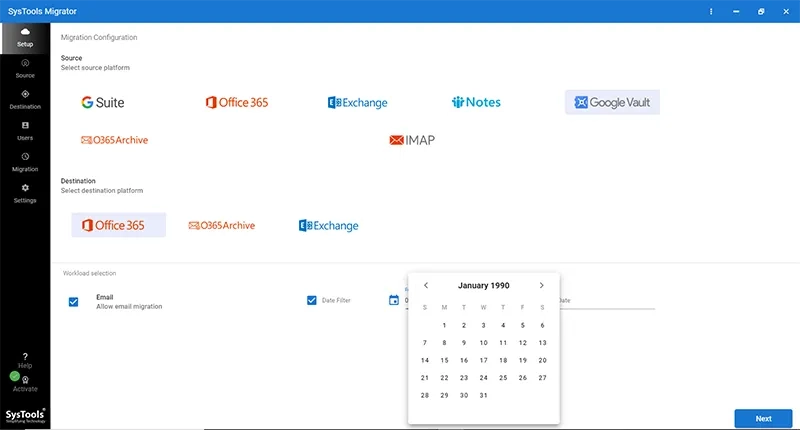Toggle the Date Filter checkbox
Image resolution: width=800 pixels, height=430 pixels.
[x=312, y=300]
